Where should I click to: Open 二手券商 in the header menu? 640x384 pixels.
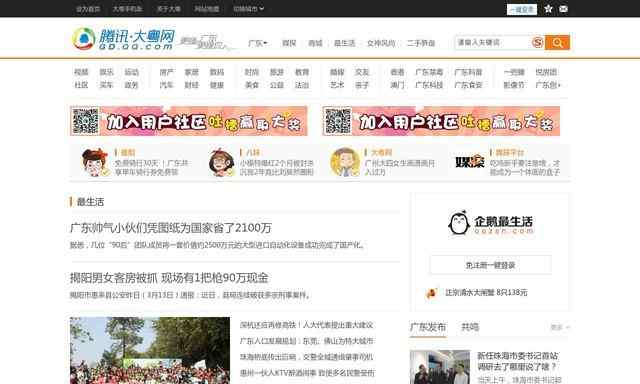coord(421,43)
